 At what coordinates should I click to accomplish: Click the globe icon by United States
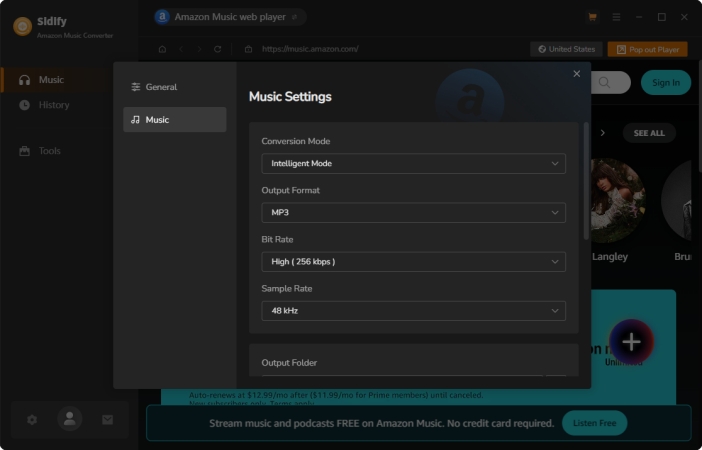pyautogui.click(x=542, y=49)
